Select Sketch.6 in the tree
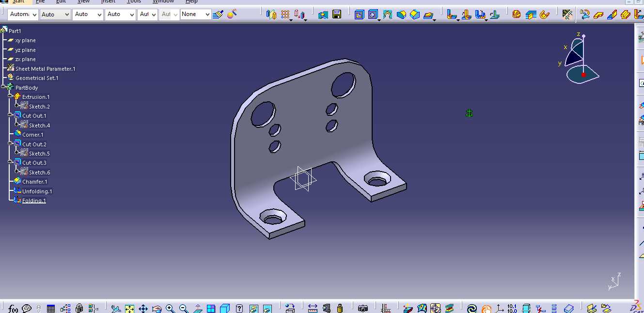 coord(39,172)
